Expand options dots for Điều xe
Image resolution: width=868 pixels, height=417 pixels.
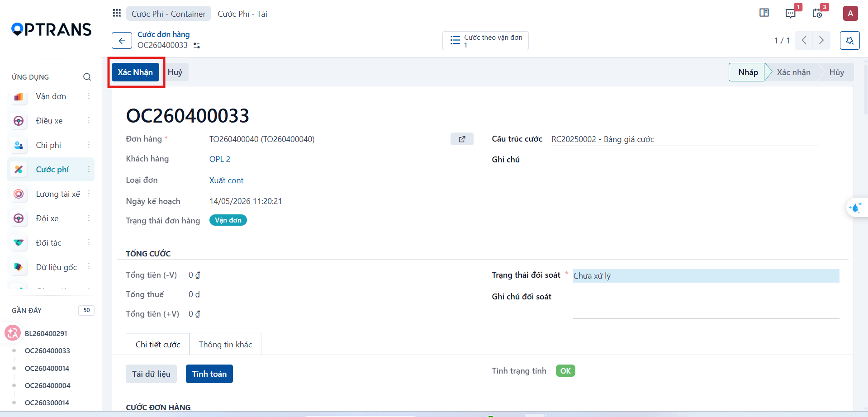tap(89, 120)
